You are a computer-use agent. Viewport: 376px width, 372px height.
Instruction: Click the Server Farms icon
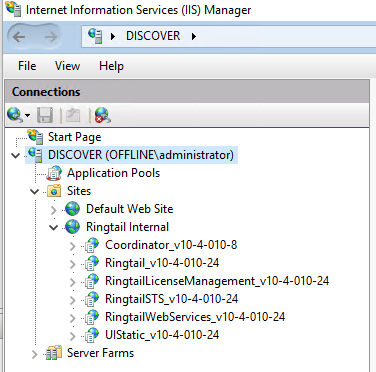tap(54, 353)
